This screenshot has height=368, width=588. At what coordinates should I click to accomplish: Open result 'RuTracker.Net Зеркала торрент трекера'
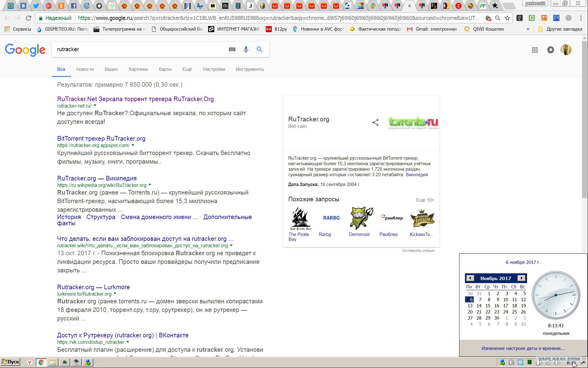click(135, 99)
